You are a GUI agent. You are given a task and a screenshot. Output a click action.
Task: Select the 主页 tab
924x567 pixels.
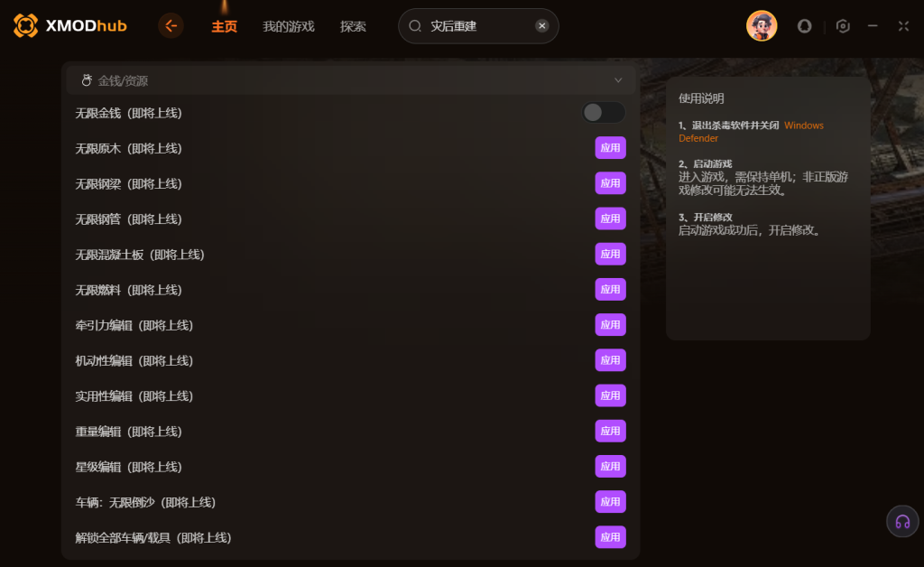224,26
